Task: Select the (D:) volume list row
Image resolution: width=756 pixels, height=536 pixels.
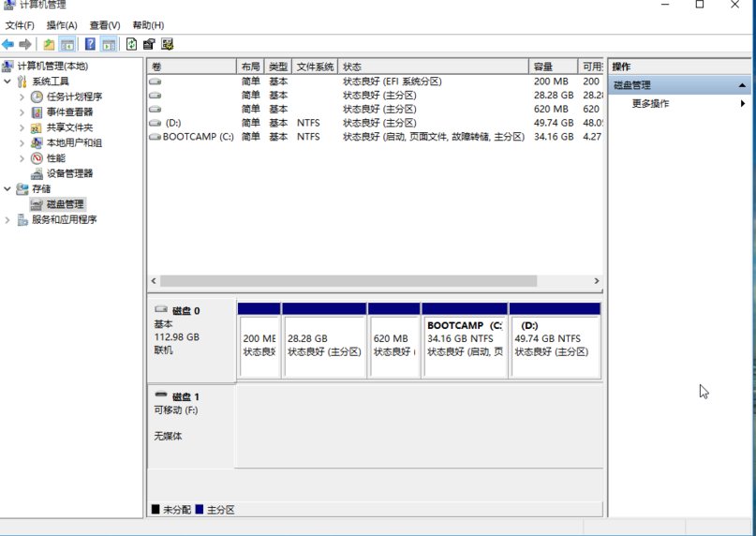Action: (x=375, y=123)
